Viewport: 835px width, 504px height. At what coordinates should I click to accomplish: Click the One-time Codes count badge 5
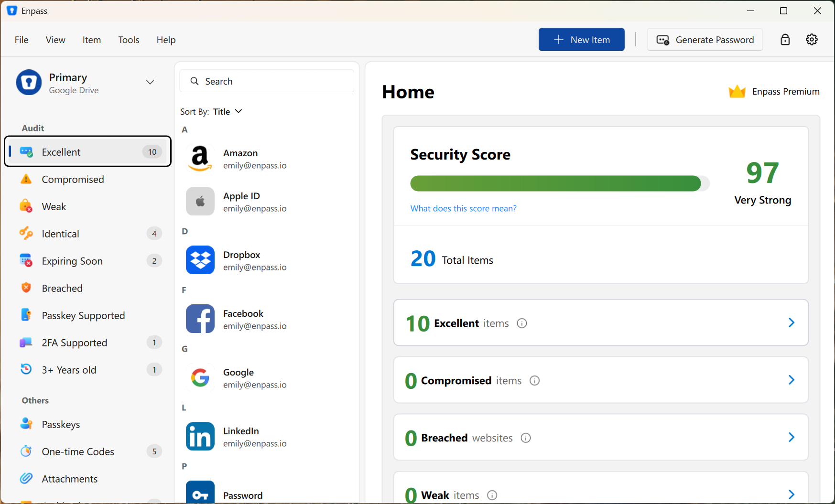[x=154, y=451]
